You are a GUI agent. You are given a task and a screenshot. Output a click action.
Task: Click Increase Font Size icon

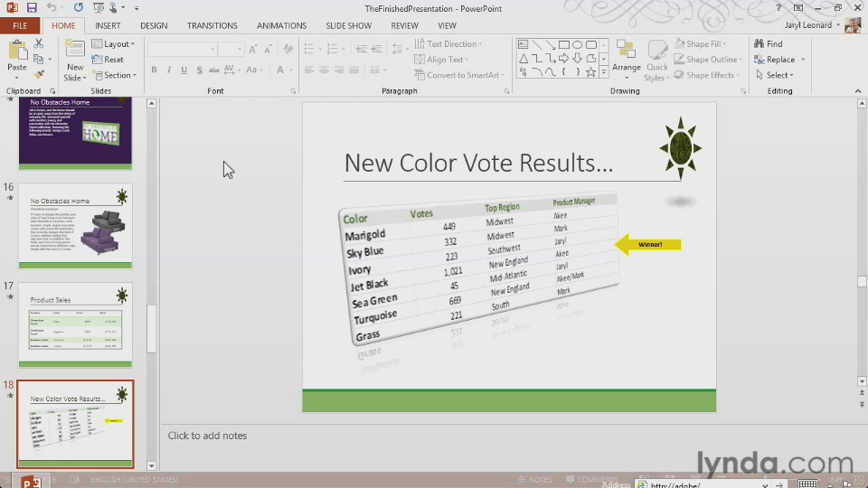[253, 49]
